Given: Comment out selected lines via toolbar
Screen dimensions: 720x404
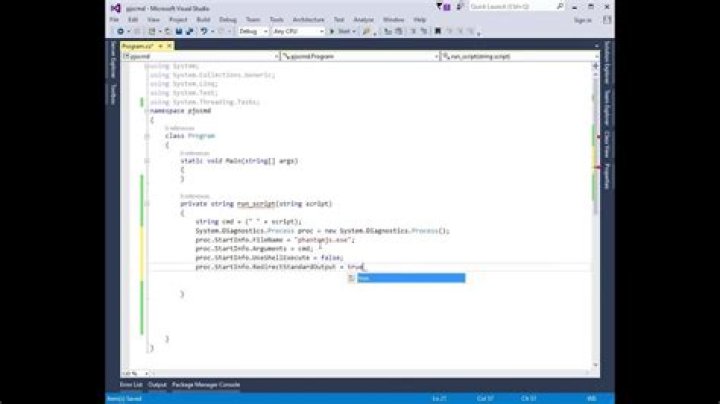Looking at the screenshot, I should [x=413, y=31].
